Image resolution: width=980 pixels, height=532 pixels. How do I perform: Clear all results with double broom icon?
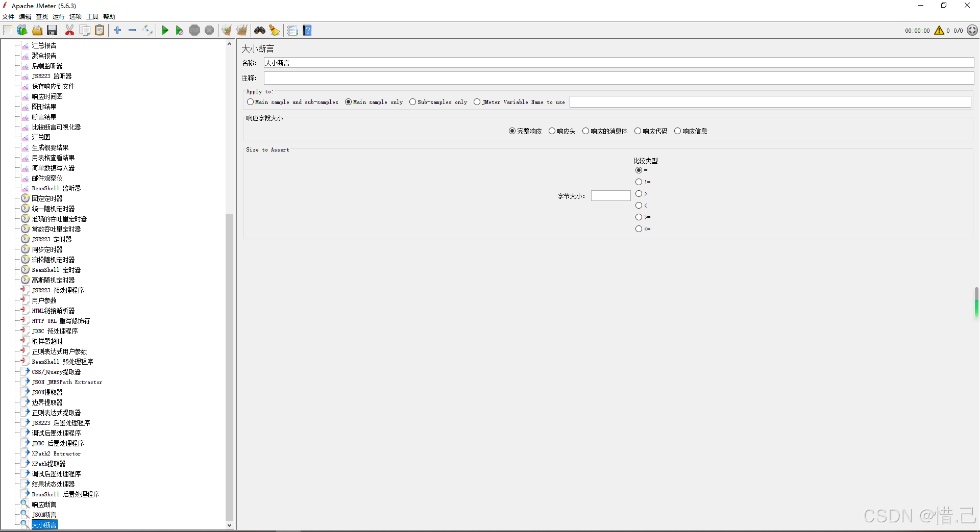(242, 31)
